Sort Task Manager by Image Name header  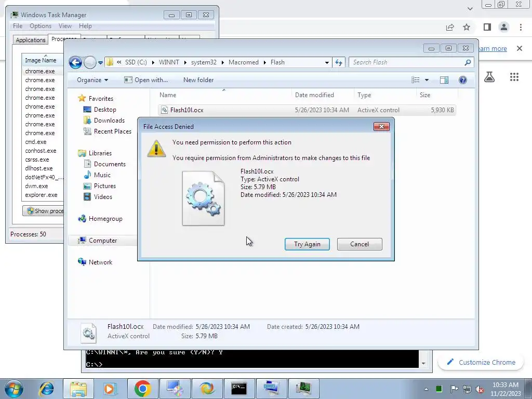click(43, 60)
